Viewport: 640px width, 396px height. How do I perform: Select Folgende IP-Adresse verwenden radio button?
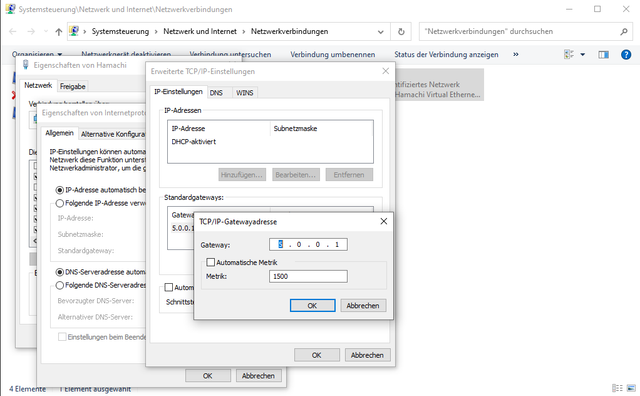(60, 203)
